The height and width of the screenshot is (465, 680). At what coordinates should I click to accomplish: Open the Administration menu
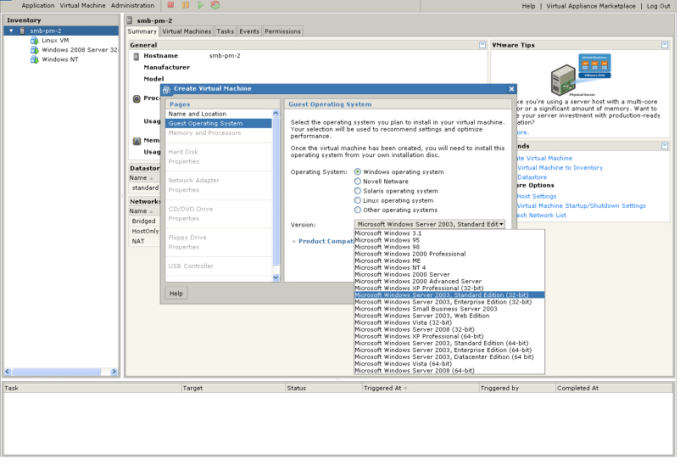coord(132,6)
